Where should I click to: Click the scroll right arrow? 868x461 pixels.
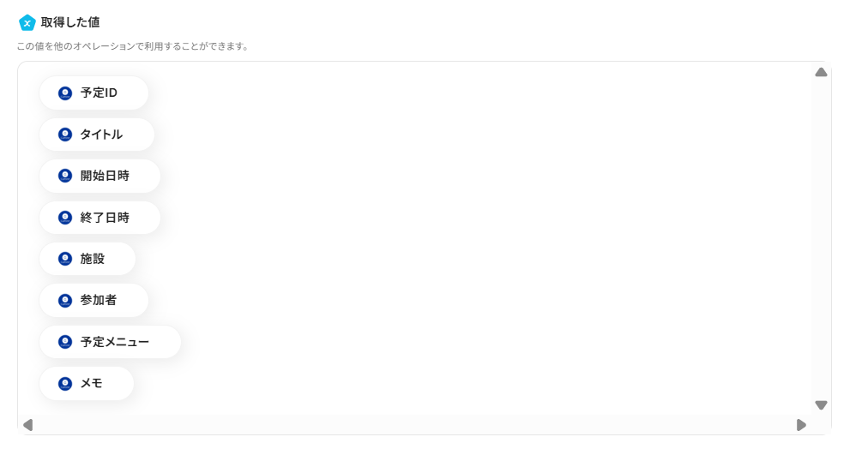pyautogui.click(x=801, y=424)
